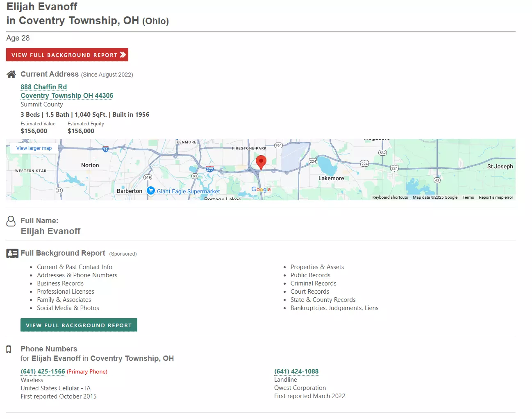This screenshot has height=419, width=532.
Task: Open Keyboard shortcuts on the map
Action: (x=390, y=197)
